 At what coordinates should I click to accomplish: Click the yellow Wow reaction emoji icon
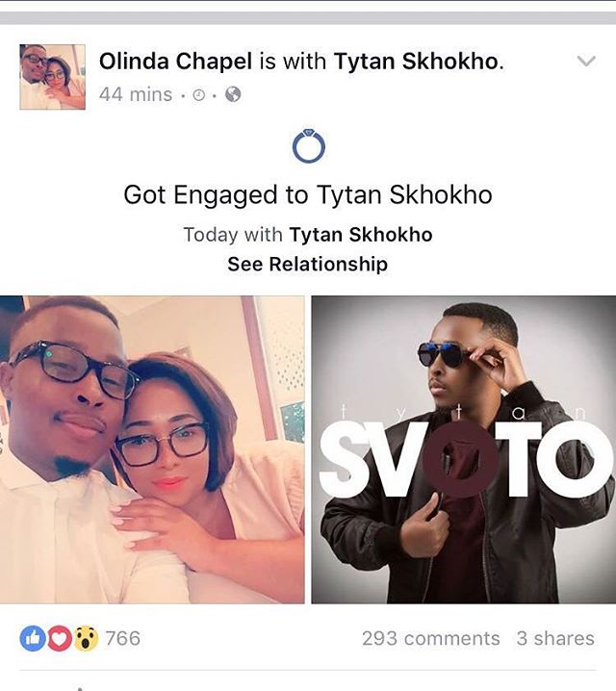click(x=86, y=639)
